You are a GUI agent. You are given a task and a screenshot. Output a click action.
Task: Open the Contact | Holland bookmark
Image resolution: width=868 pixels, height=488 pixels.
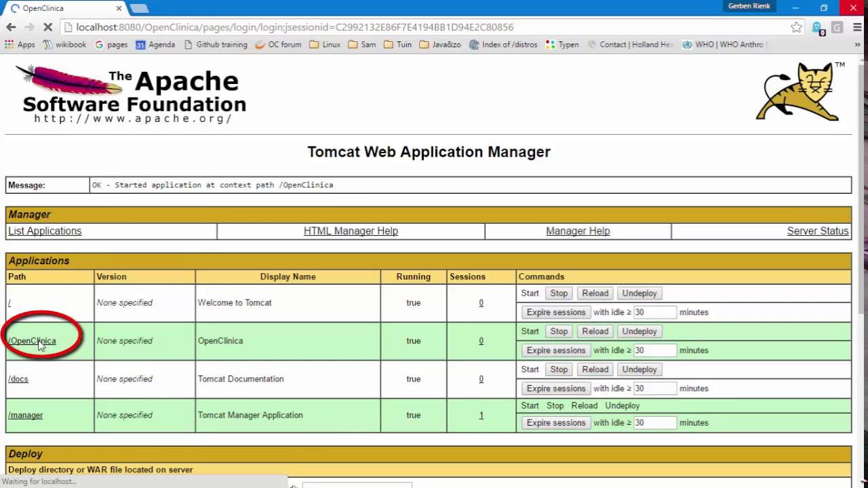(631, 45)
